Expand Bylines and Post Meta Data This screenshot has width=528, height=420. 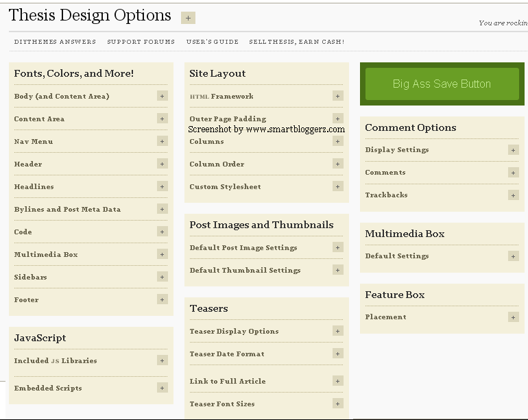(x=163, y=209)
